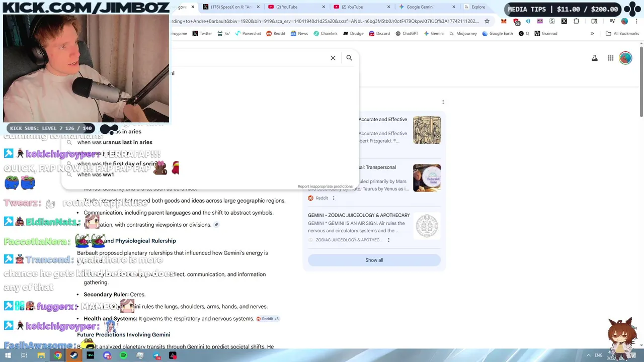Open the Twitter bookmark
Screen dimensions: 644x362
coord(202,34)
